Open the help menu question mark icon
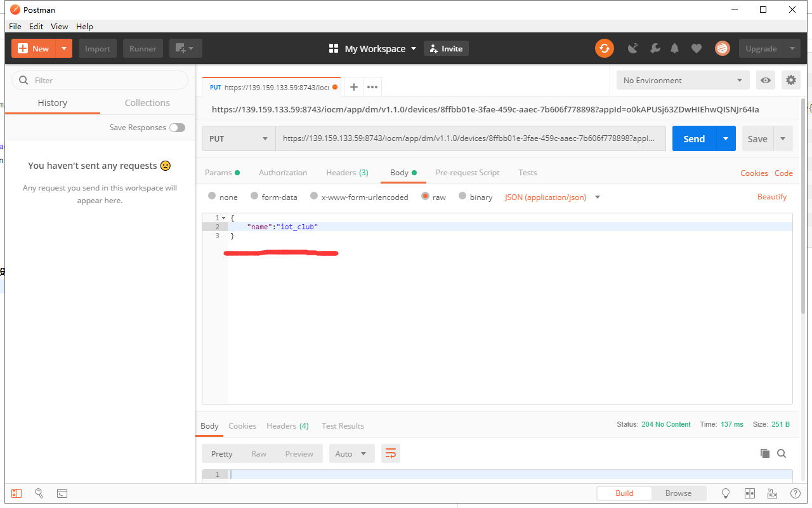The height and width of the screenshot is (508, 812). pos(796,493)
